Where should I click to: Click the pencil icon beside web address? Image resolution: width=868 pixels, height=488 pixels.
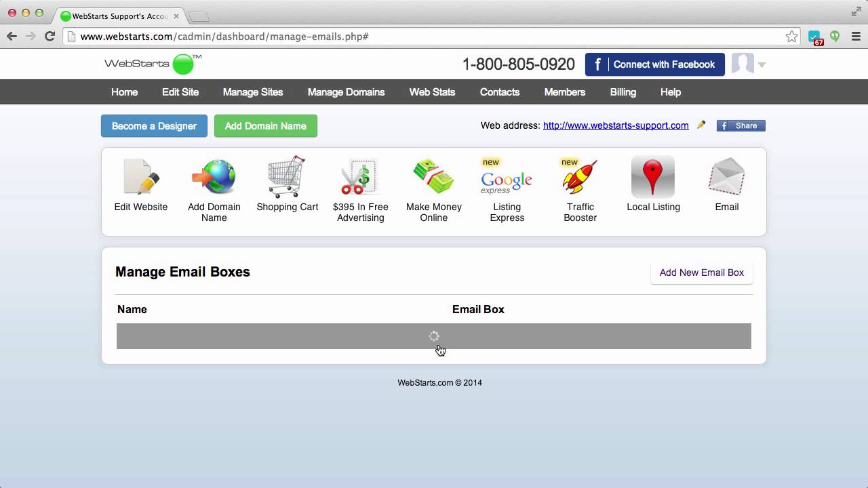[701, 125]
